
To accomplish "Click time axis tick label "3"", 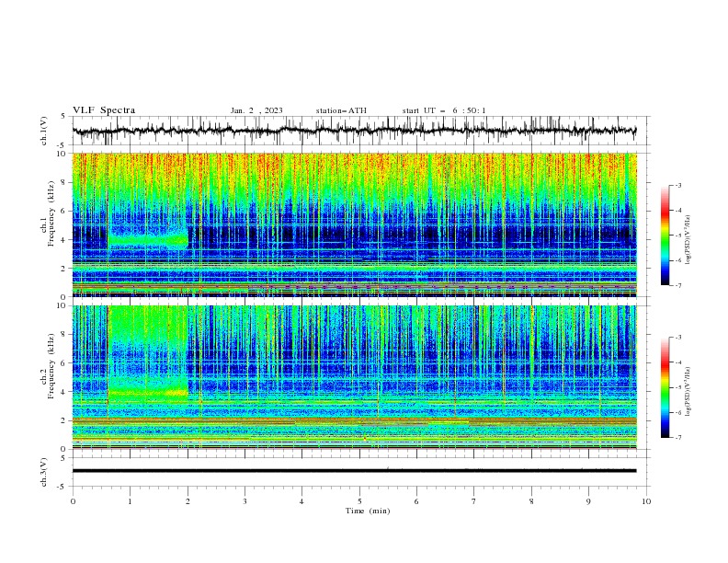I will [245, 501].
